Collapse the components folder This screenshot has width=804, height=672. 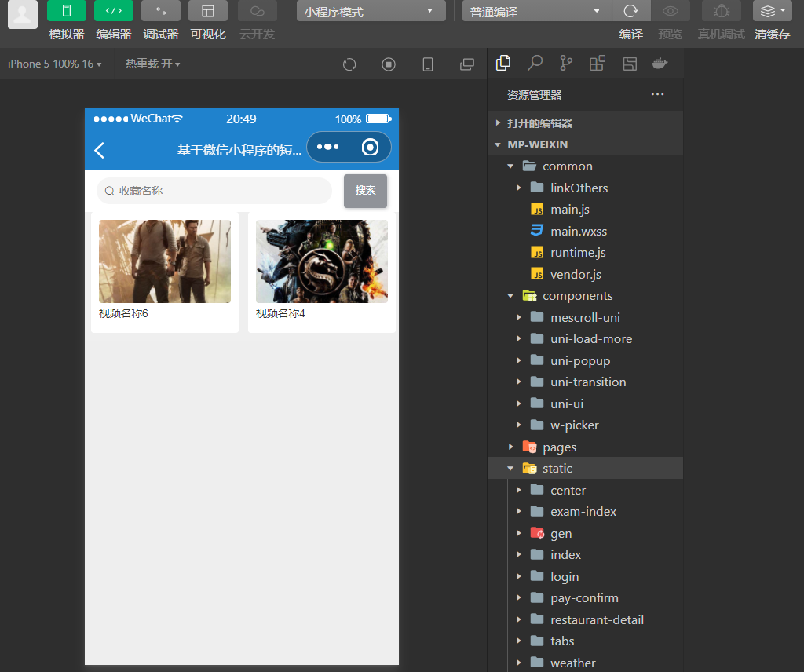[x=586, y=296]
